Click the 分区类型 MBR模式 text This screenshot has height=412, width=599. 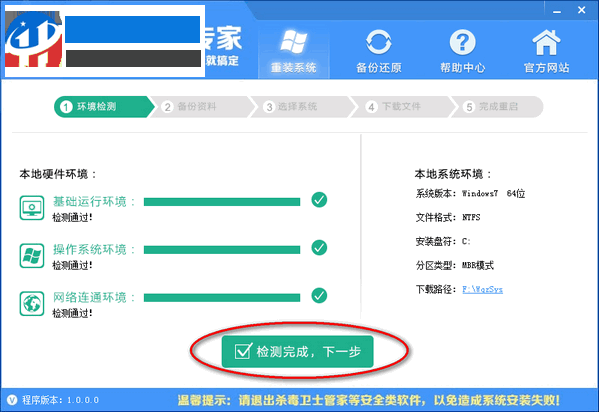point(455,265)
